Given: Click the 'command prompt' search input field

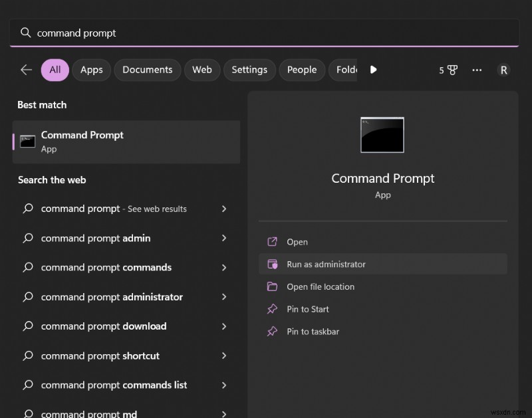Looking at the screenshot, I should pos(264,33).
